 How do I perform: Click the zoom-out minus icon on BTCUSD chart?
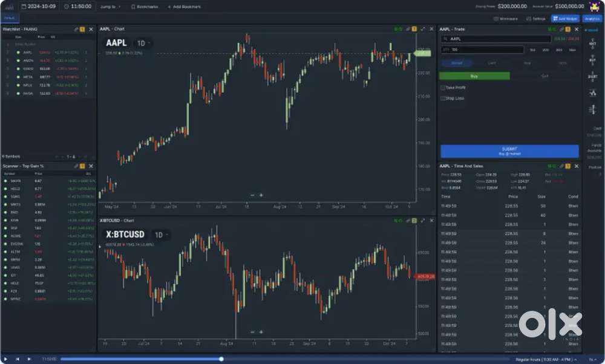[x=252, y=332]
